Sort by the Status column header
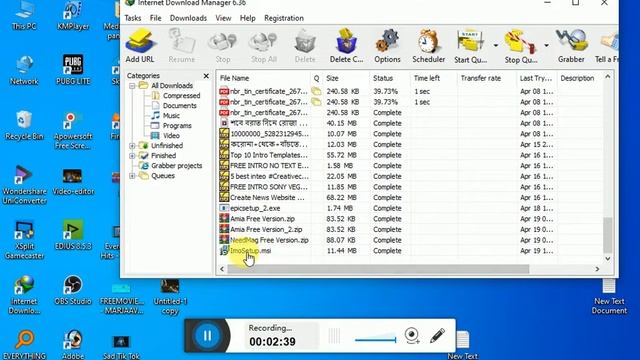640x360 pixels. tap(390, 78)
